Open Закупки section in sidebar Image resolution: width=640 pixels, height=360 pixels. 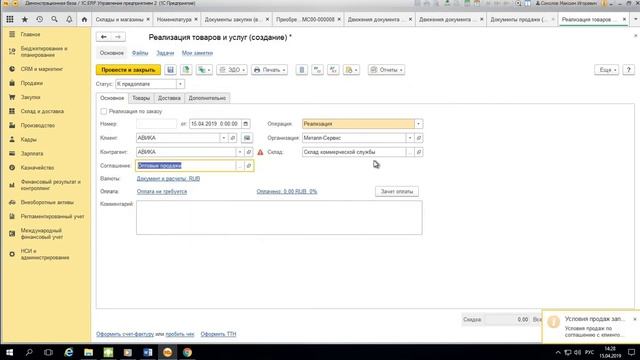(31, 97)
